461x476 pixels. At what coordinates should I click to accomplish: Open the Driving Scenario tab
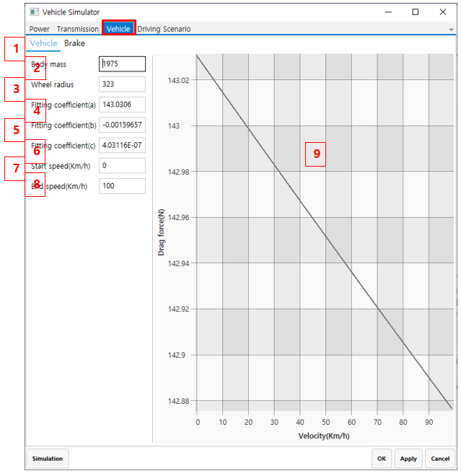pos(164,29)
